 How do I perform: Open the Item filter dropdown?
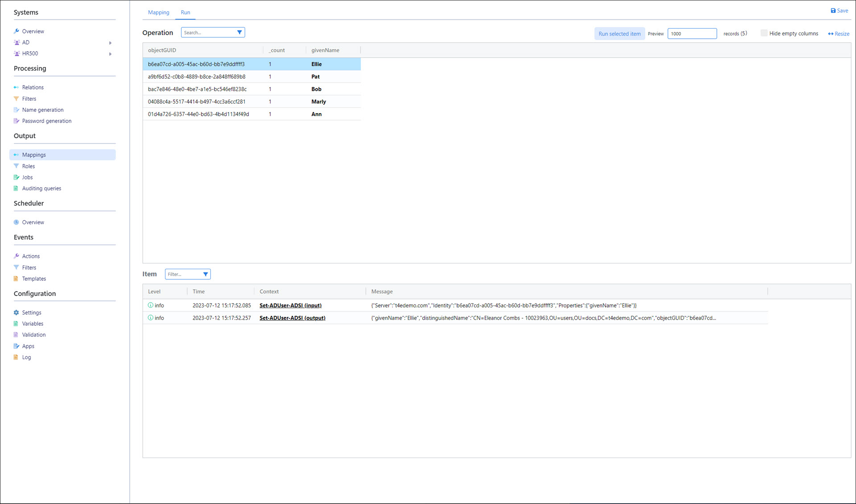(206, 274)
